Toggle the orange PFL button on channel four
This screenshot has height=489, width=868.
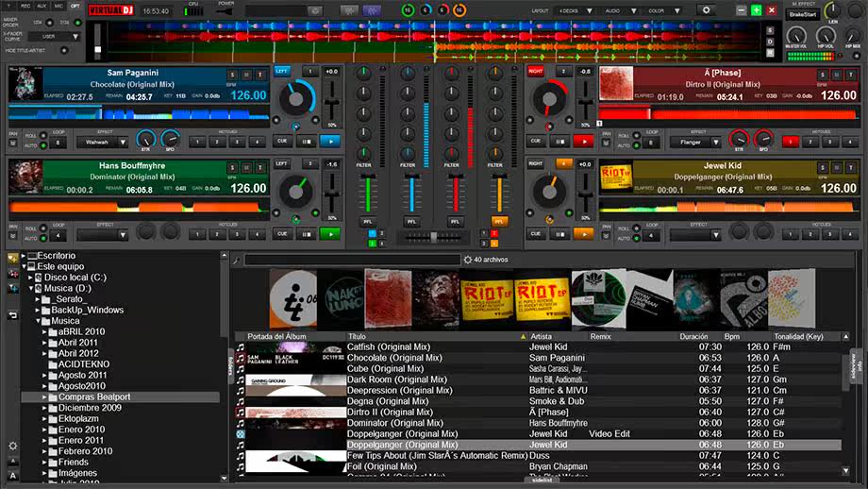tap(499, 222)
